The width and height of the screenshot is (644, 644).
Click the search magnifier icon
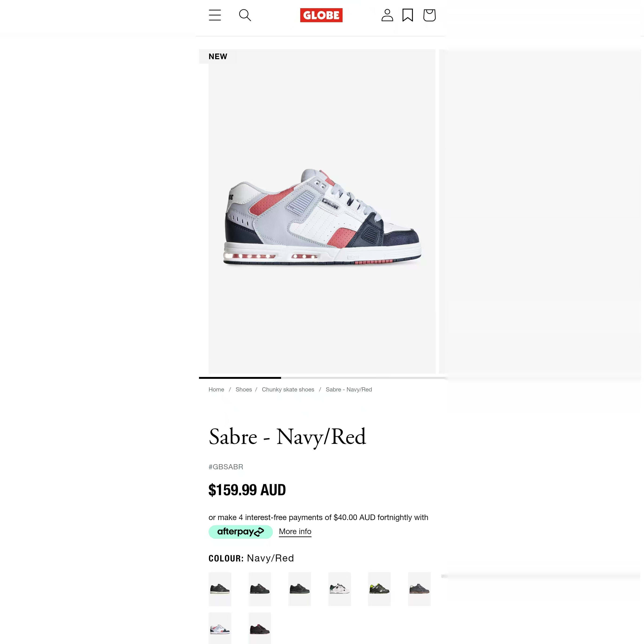tap(245, 15)
